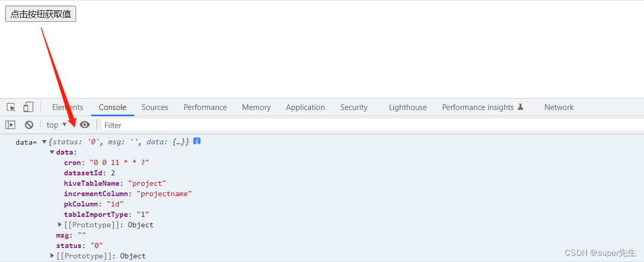Screen dimensions: 644x262
Task: Open the Network tab
Action: (559, 107)
